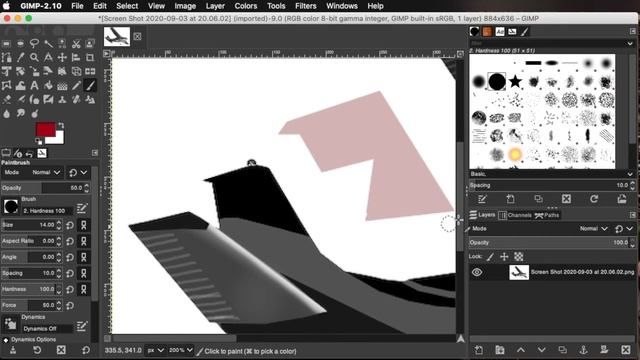Open the Filters menu
Image resolution: width=640 pixels, height=360 pixels.
305,6
